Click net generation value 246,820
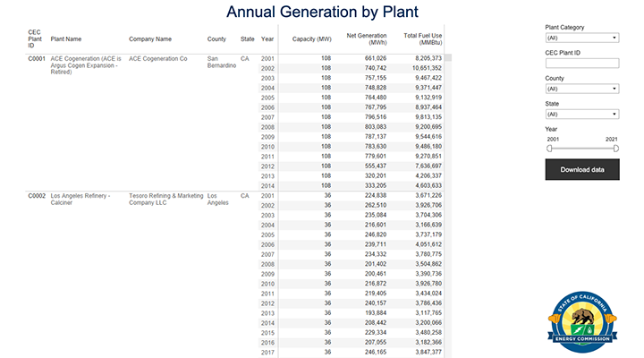Viewport: 644px width, 358px height. (x=376, y=234)
